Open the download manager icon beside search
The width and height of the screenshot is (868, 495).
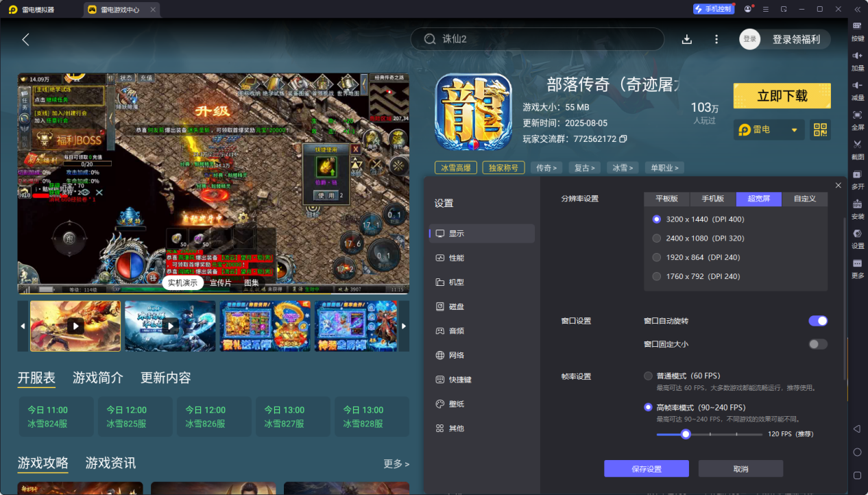click(687, 39)
